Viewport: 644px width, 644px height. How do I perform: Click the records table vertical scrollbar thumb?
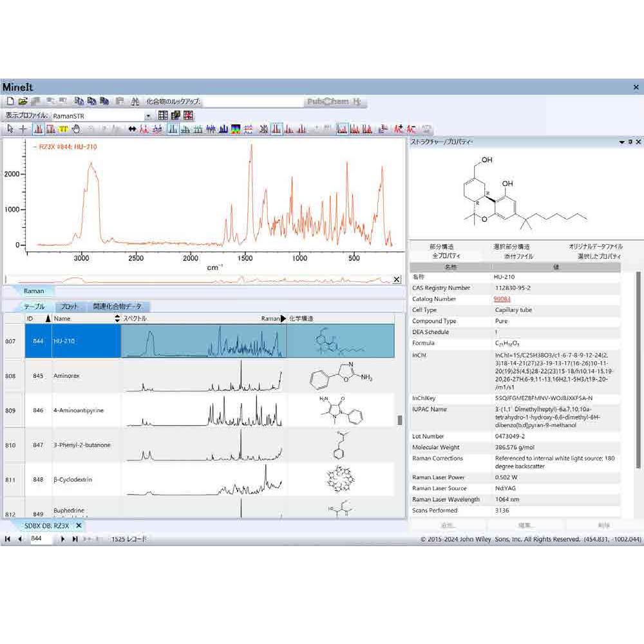400,420
